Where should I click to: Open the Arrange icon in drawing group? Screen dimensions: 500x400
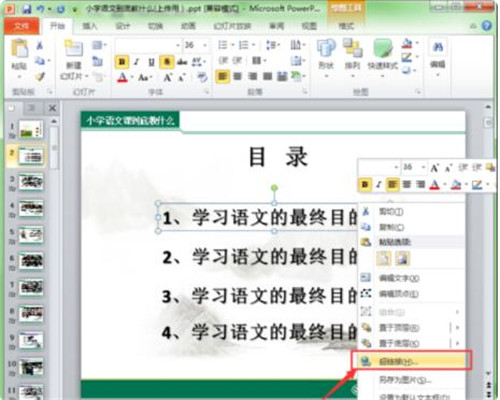[x=353, y=48]
